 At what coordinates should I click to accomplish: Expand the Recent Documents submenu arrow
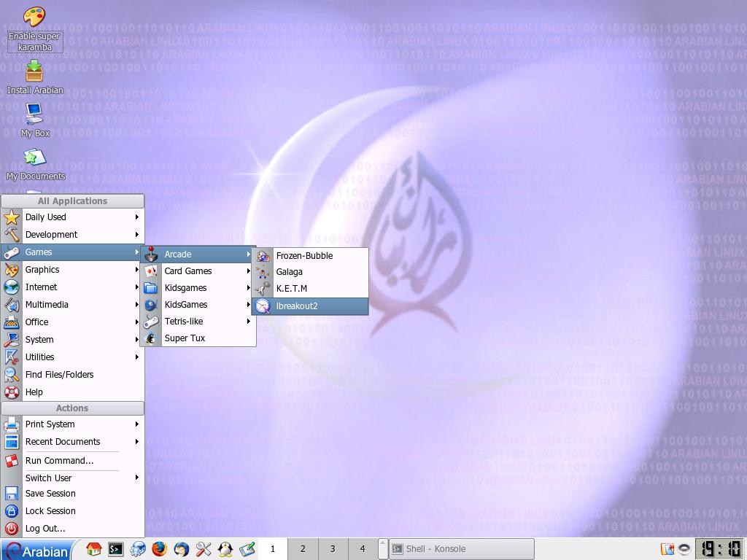tap(136, 442)
